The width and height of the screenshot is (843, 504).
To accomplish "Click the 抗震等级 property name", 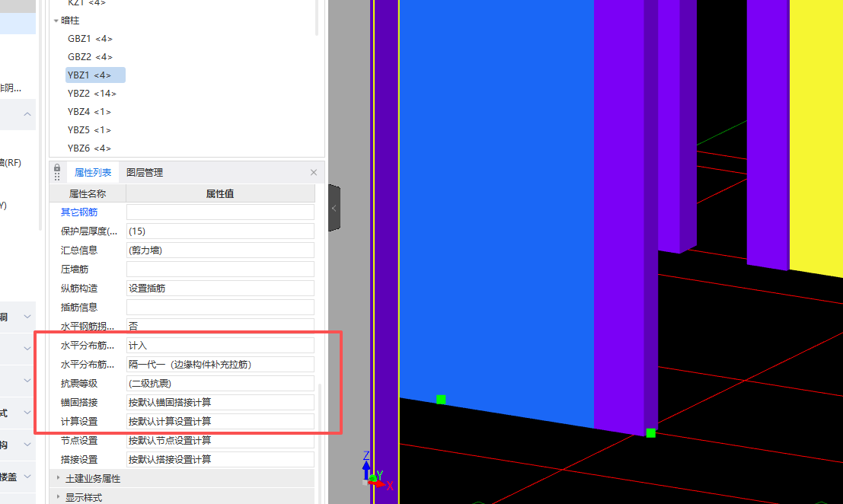I will [x=79, y=384].
